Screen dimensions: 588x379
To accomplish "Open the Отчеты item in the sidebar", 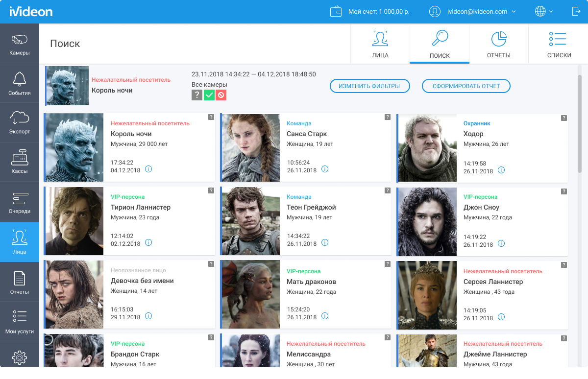I will [x=20, y=282].
